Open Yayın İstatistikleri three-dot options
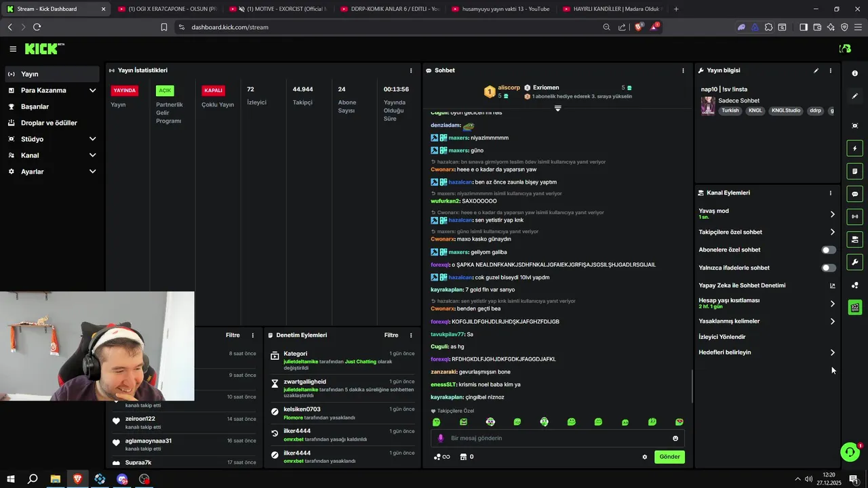The image size is (868, 488). pyautogui.click(x=410, y=70)
